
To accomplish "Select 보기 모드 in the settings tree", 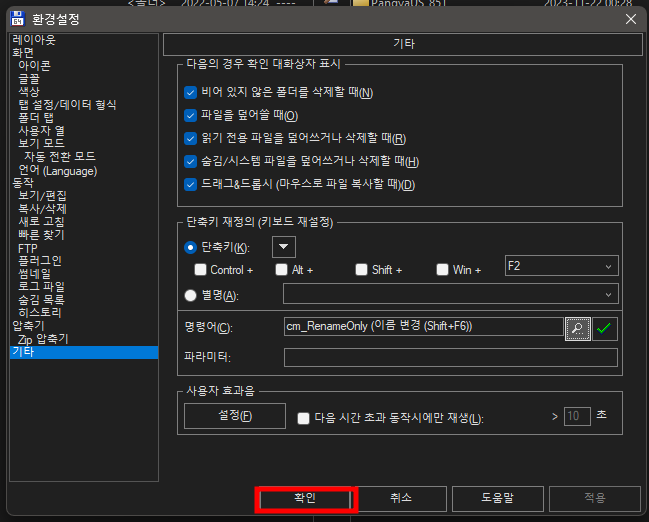I will pyautogui.click(x=41, y=143).
